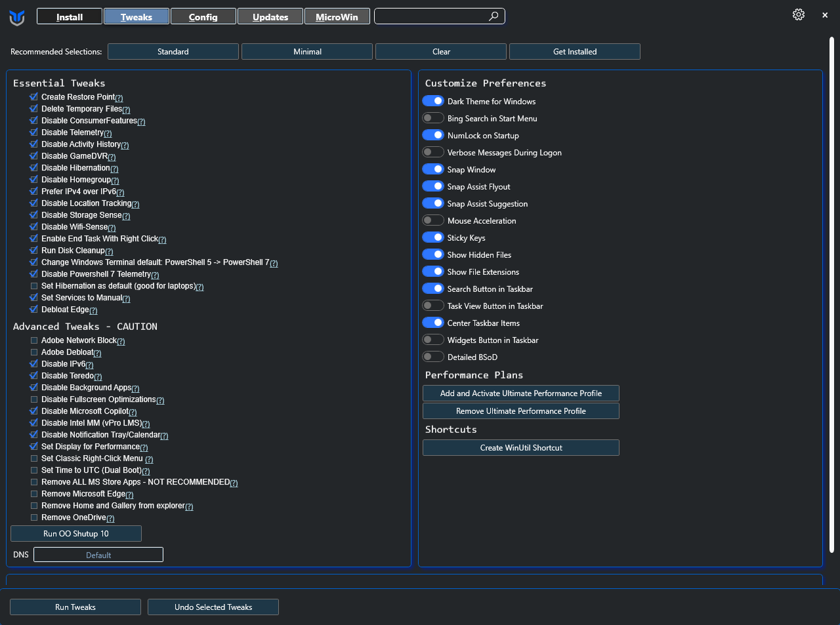Disable the Snap Window toggle
Viewport: 840px width, 625px height.
pyautogui.click(x=433, y=169)
